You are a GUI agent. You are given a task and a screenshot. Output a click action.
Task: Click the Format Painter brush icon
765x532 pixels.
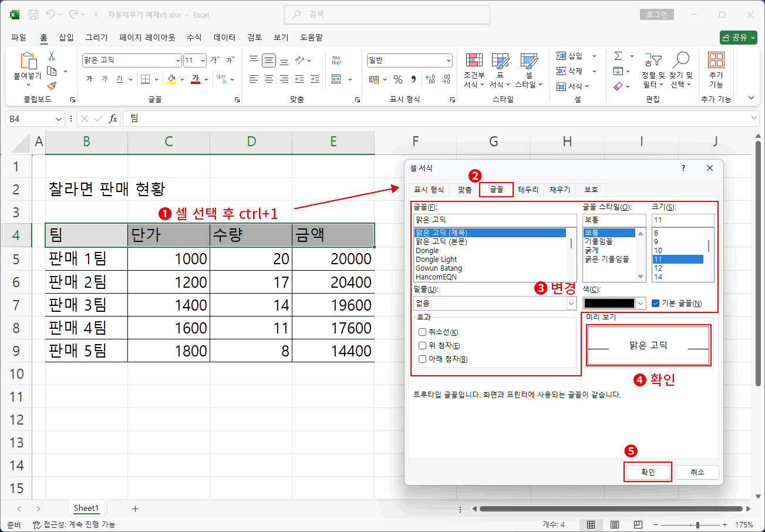(x=52, y=86)
